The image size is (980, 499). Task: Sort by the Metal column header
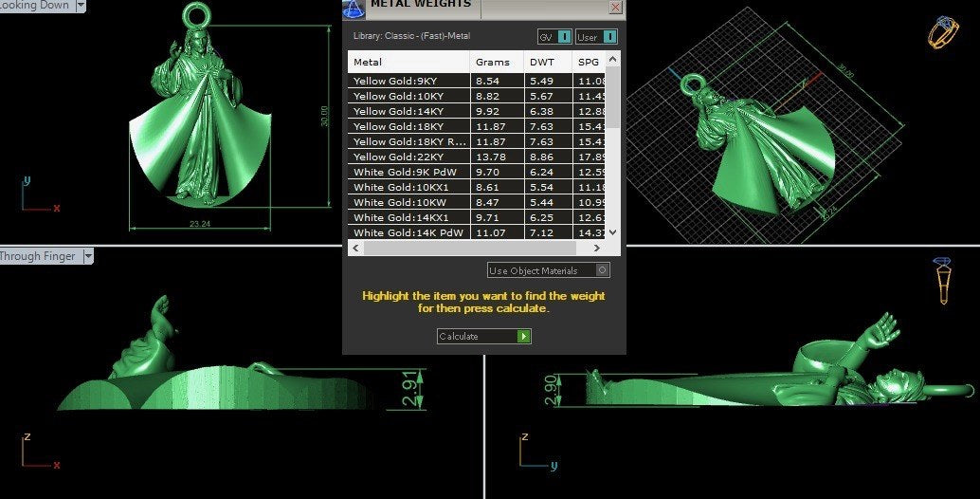point(408,62)
